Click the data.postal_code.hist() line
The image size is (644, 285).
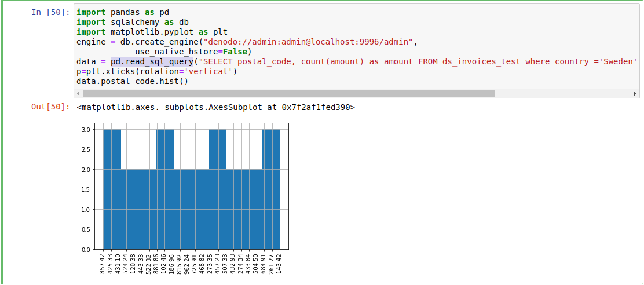[133, 81]
